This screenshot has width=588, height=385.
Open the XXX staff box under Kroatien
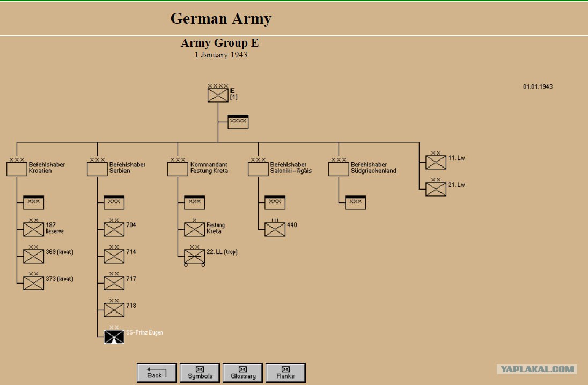click(34, 202)
